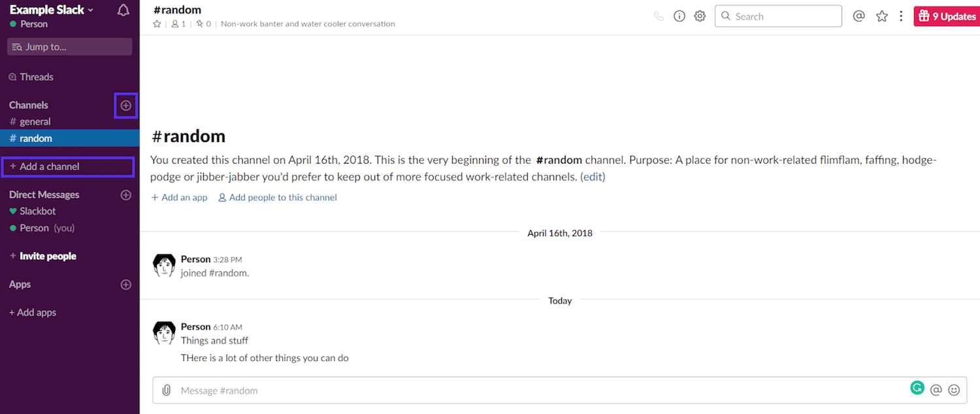Click inside the Search field
980x414 pixels.
pos(777,16)
